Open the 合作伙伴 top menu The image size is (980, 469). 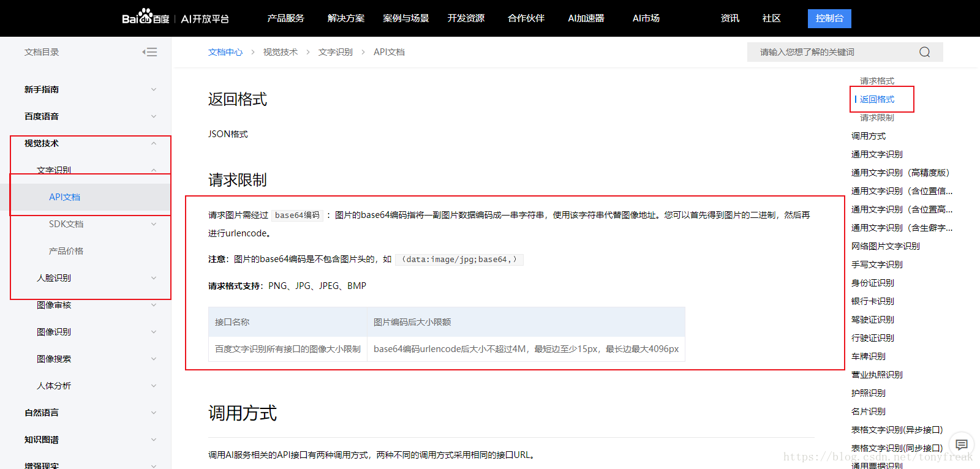[x=526, y=18]
